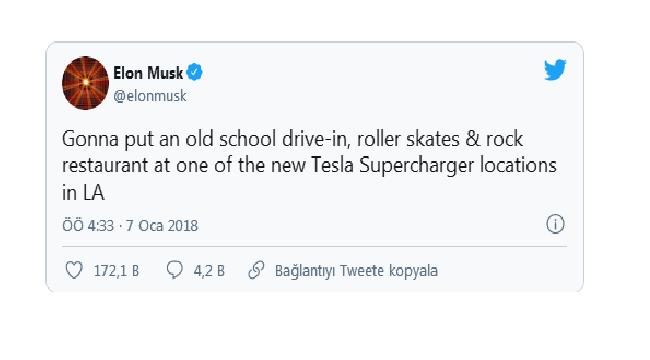Open Elon Musk's profile avatar

(85, 83)
